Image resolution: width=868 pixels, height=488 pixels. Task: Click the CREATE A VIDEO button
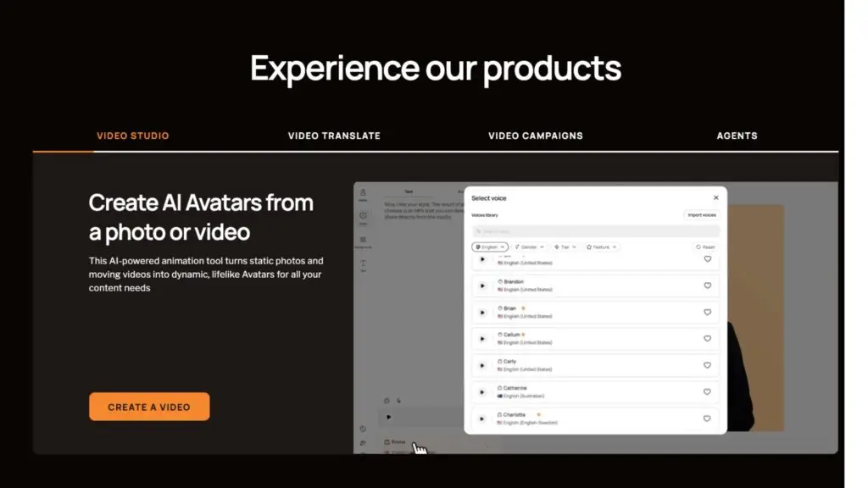pyautogui.click(x=148, y=406)
